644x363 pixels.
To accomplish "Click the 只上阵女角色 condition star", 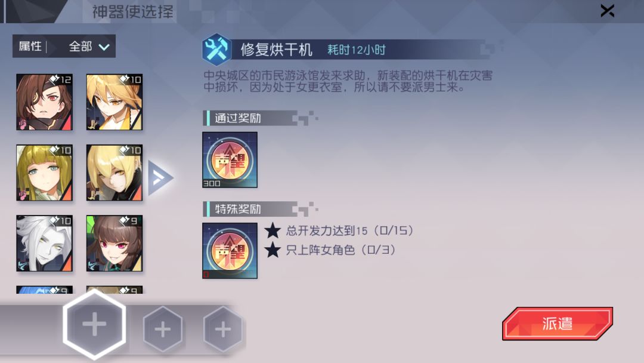I will pyautogui.click(x=273, y=250).
